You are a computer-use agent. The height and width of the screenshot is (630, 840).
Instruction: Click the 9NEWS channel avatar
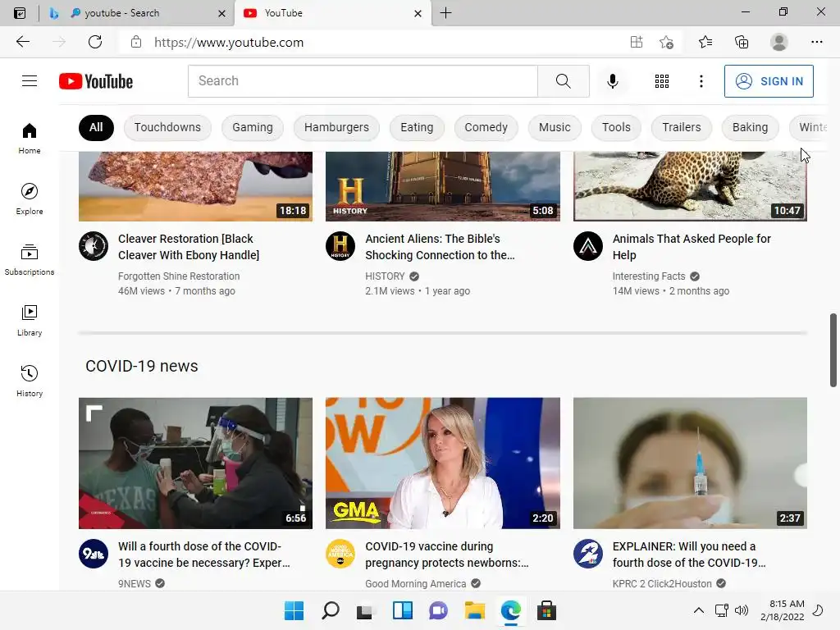tap(94, 554)
